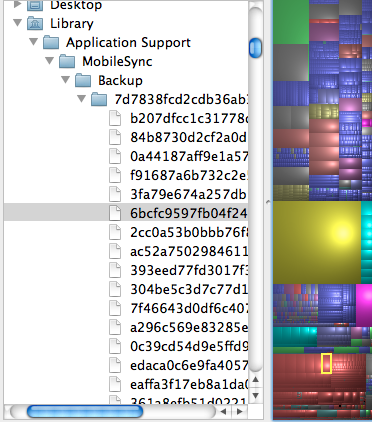This screenshot has height=422, width=372.
Task: Click the Application Support folder icon
Action: pyautogui.click(x=51, y=42)
